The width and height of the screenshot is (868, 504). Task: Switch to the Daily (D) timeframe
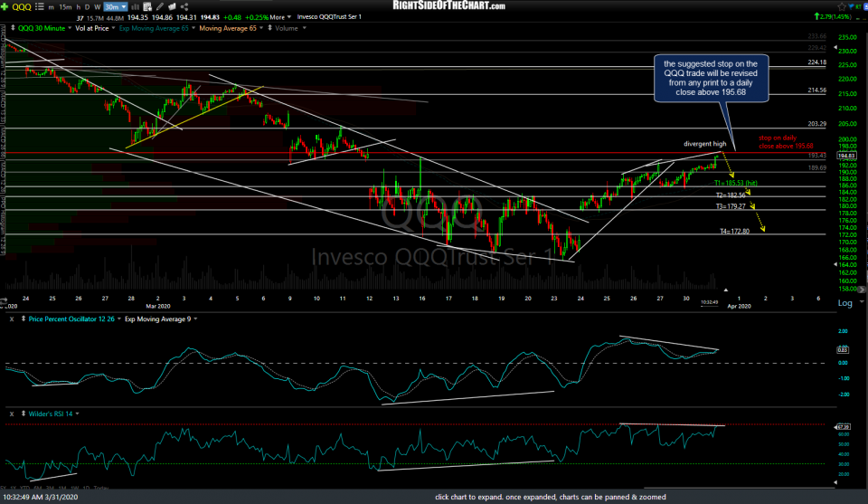pyautogui.click(x=87, y=6)
